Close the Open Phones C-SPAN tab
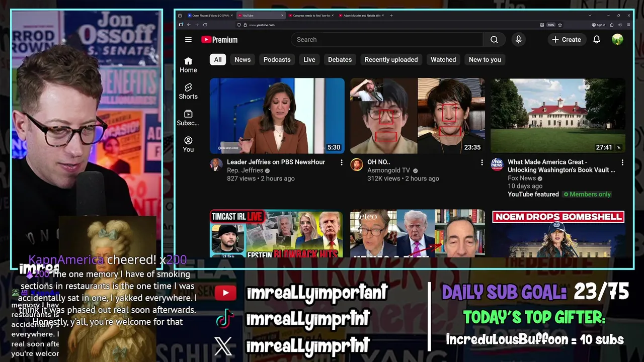This screenshot has height=362, width=644. pos(231,16)
